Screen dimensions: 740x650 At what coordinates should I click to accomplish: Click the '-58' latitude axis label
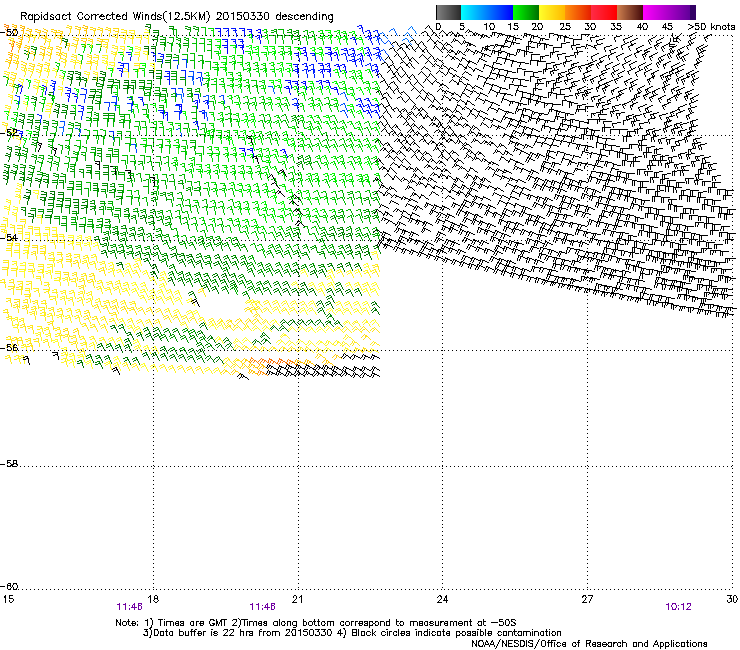click(9, 464)
